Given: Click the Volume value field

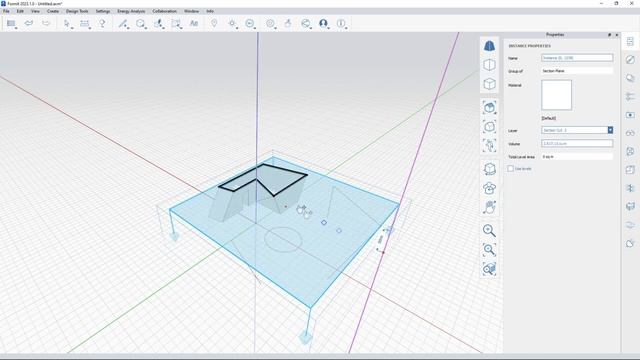Looking at the screenshot, I should pyautogui.click(x=577, y=144).
